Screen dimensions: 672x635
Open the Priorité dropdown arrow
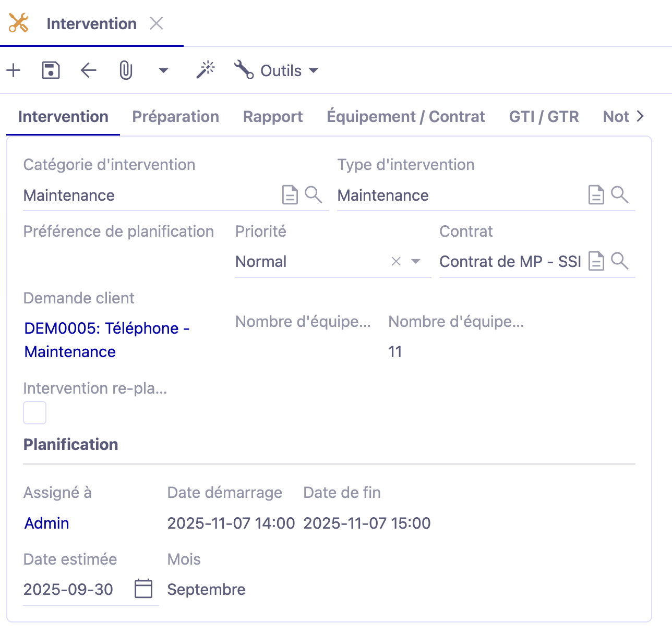(416, 261)
